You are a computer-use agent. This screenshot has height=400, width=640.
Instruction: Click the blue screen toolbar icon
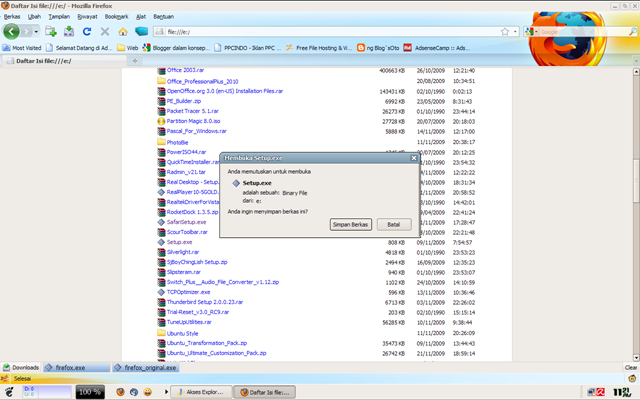click(x=141, y=31)
